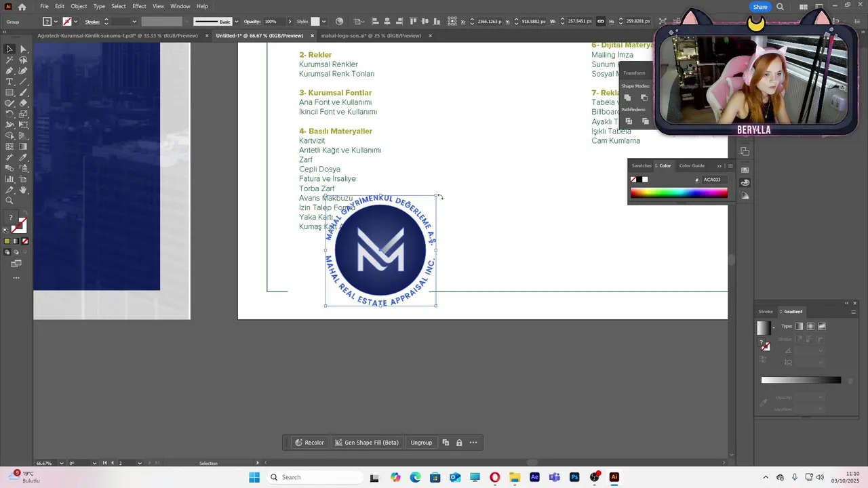Choose Radial Gradient type
The image size is (868, 488).
810,326
